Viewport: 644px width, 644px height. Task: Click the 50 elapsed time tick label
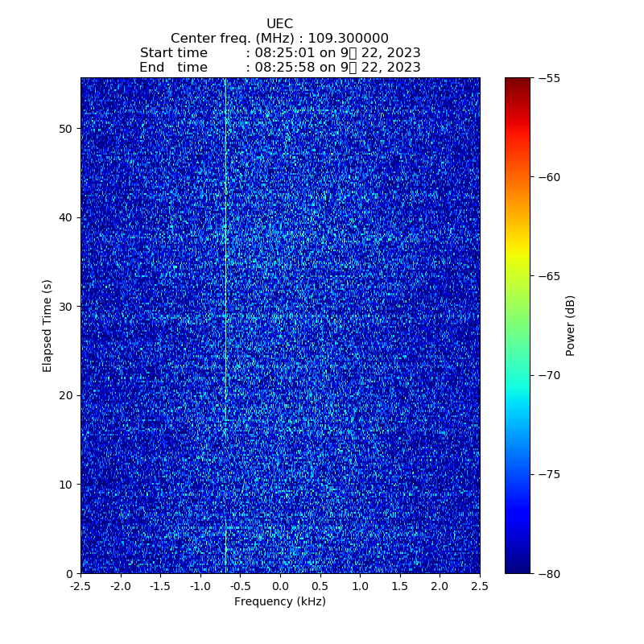coord(65,129)
